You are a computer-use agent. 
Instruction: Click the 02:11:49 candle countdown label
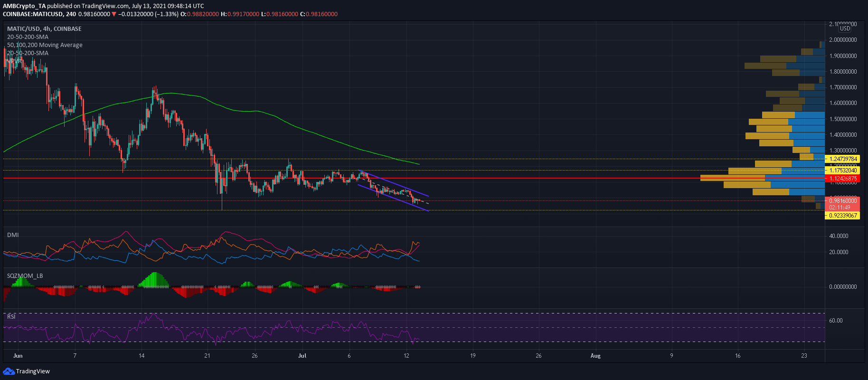[x=840, y=208]
